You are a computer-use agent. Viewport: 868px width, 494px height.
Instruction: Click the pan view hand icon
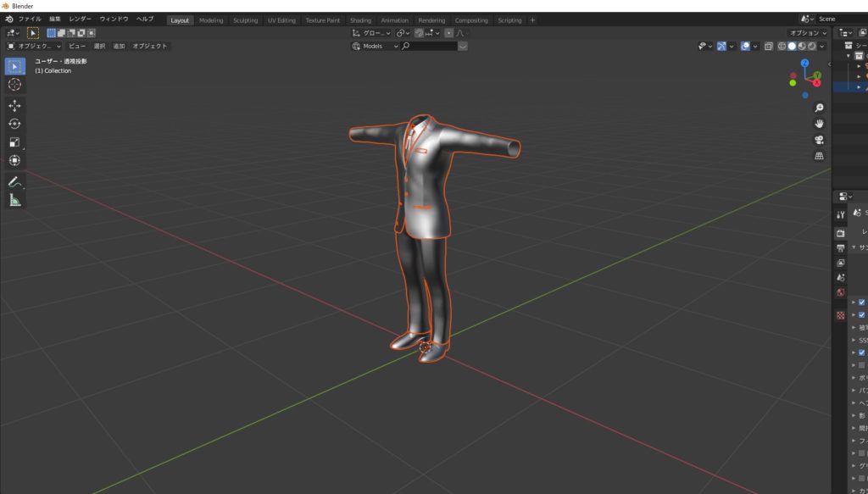click(x=820, y=124)
